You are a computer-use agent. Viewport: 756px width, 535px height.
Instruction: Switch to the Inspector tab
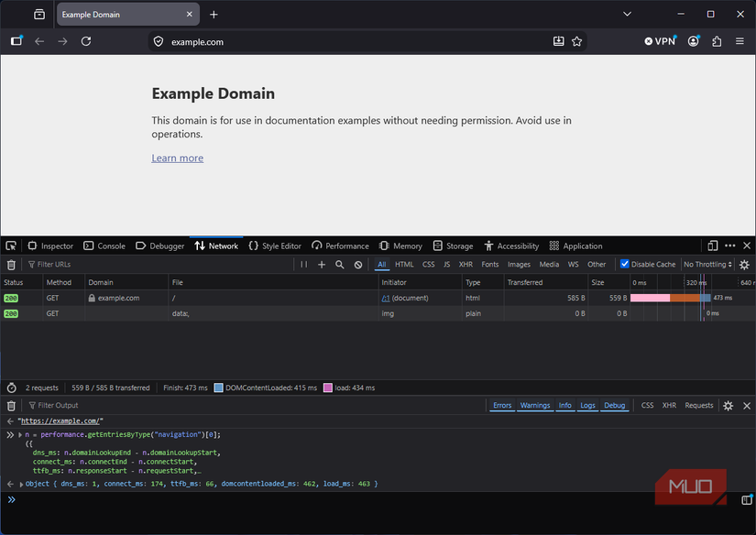[50, 246]
